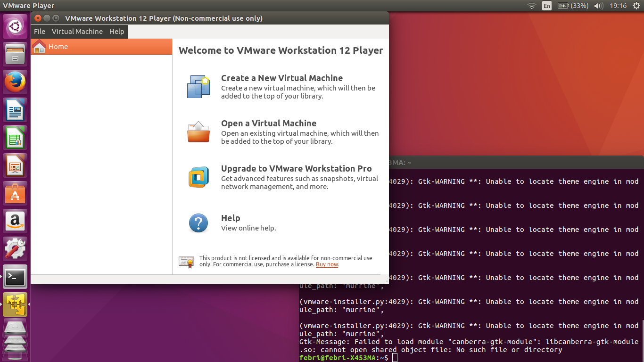Open System Settings from the launcher

(16, 248)
